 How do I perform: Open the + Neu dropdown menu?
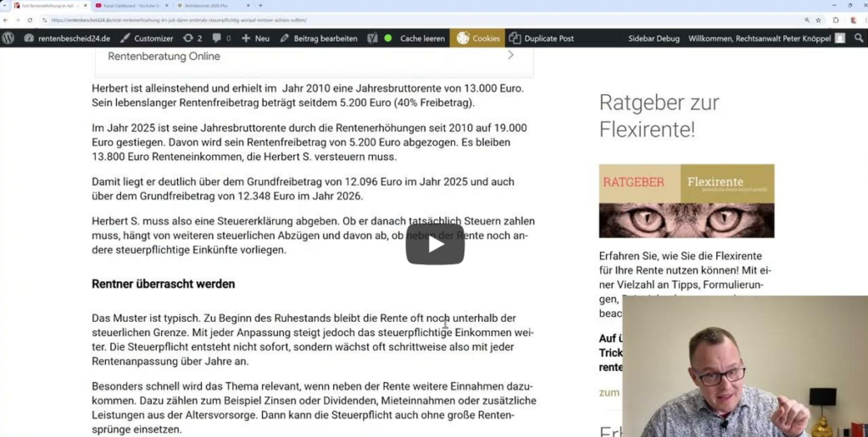tap(255, 38)
